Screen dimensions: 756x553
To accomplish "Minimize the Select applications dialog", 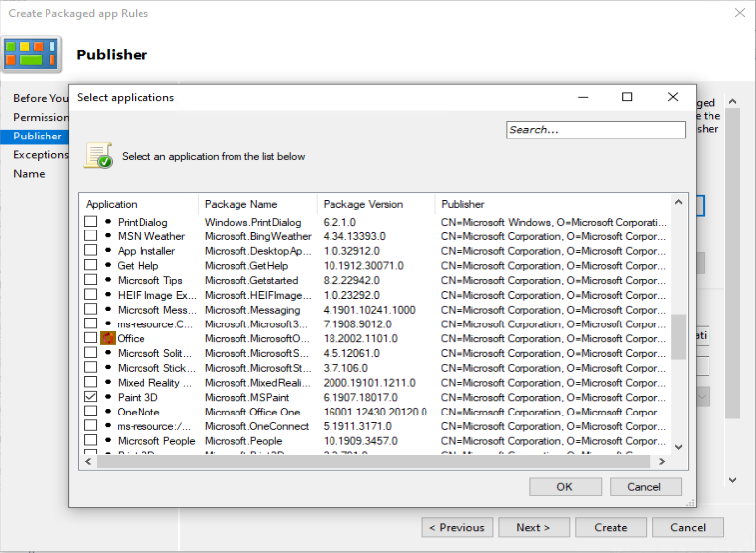I will coord(583,97).
